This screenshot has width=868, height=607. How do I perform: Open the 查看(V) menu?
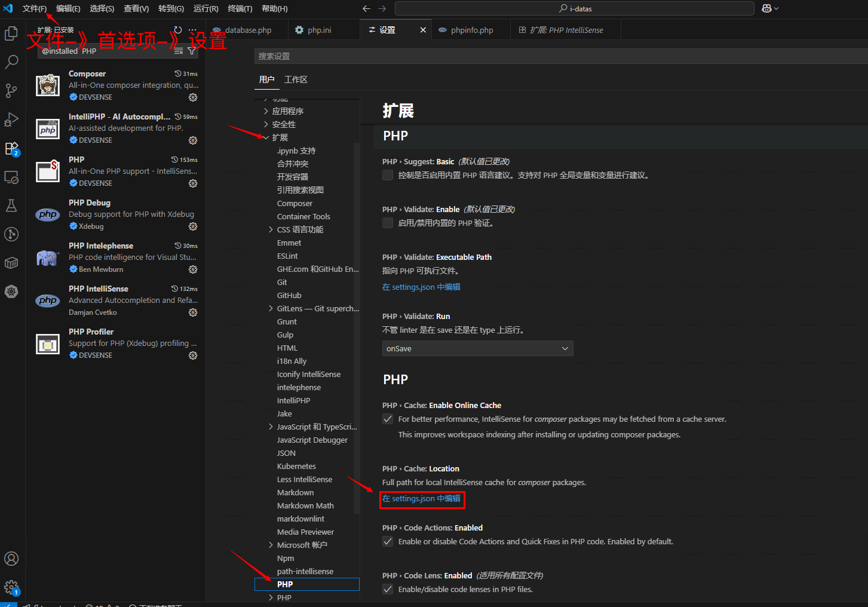point(136,8)
